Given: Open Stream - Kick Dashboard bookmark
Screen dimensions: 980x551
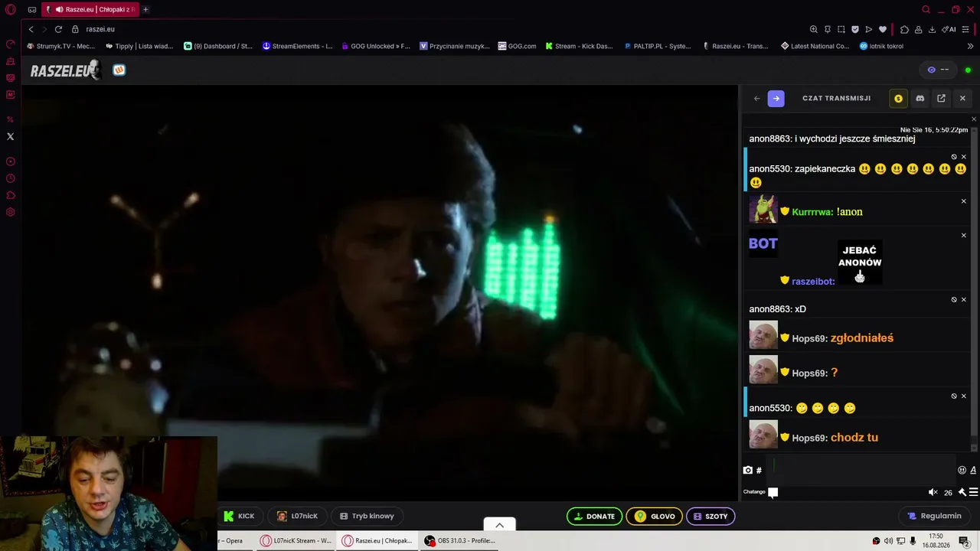Looking at the screenshot, I should (x=579, y=46).
